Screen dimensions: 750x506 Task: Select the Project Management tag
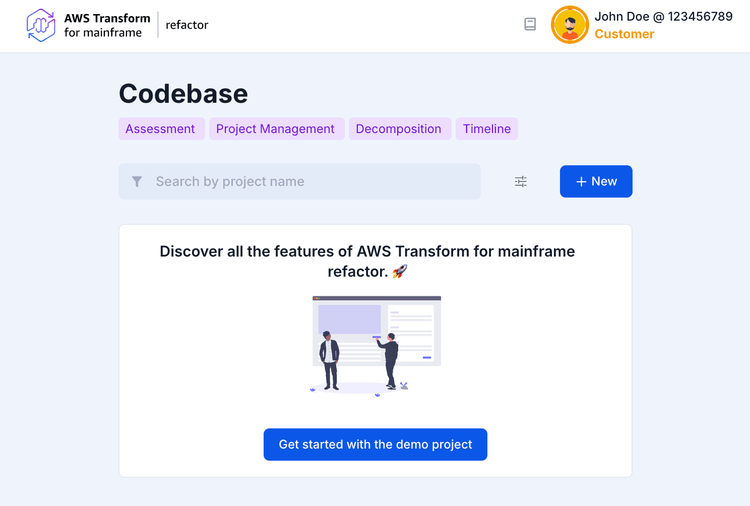[x=277, y=129]
